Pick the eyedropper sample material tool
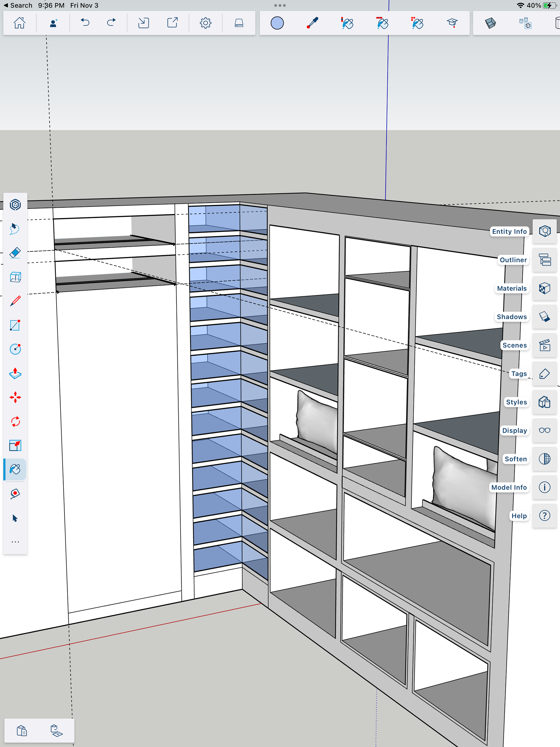 (x=312, y=23)
